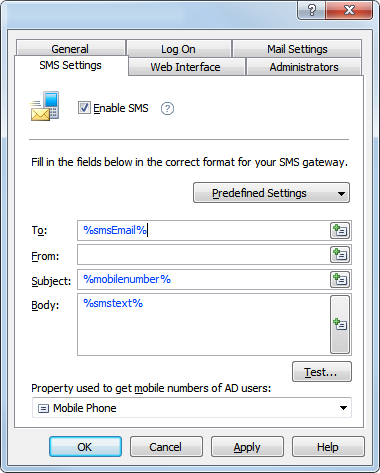
Task: Open the Predefined Settings dropdown
Action: 271,193
